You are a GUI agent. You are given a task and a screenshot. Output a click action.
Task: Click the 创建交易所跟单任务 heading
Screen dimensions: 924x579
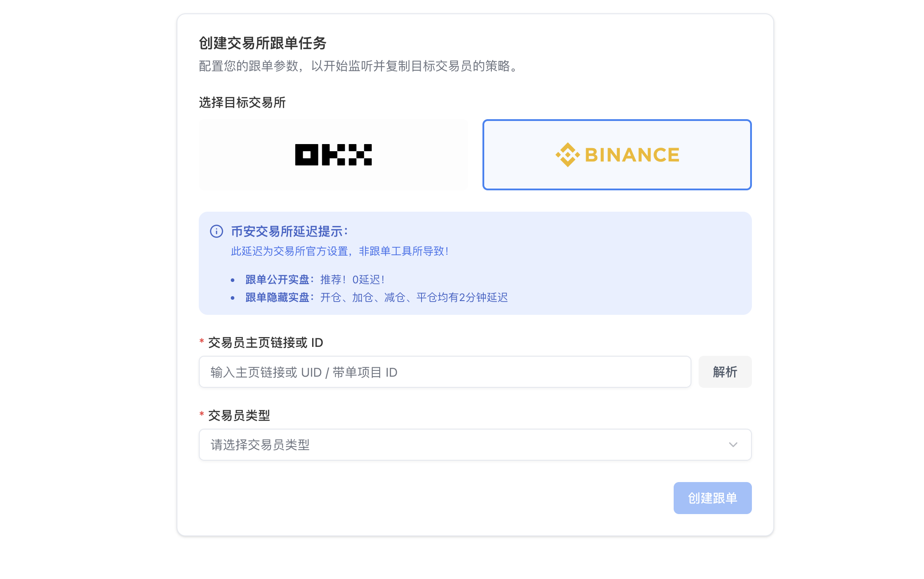point(263,43)
